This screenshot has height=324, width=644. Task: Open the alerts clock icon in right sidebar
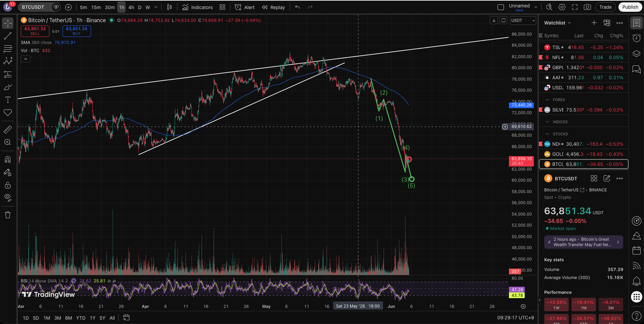point(636,38)
